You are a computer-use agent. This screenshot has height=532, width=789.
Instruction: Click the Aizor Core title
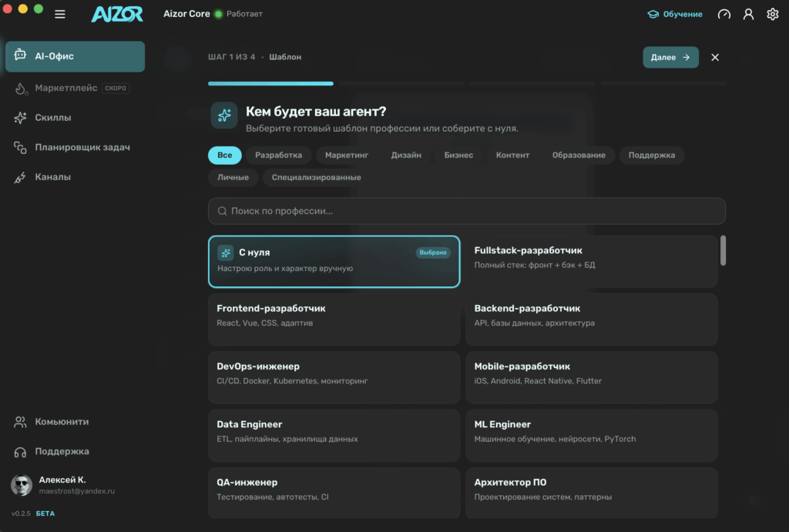coord(186,14)
